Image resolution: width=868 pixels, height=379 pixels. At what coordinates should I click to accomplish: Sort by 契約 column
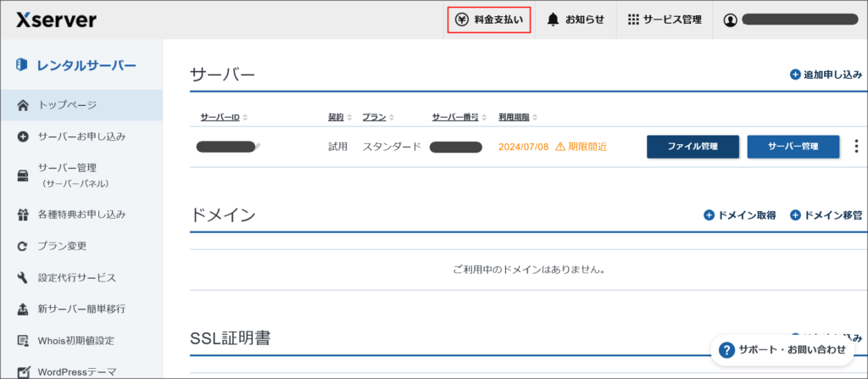coord(340,117)
